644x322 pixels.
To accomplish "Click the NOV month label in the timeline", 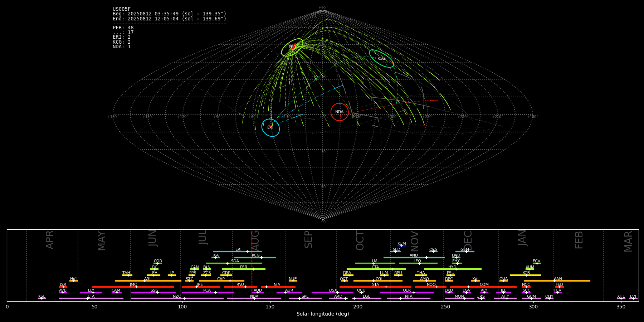I will [x=414, y=241].
